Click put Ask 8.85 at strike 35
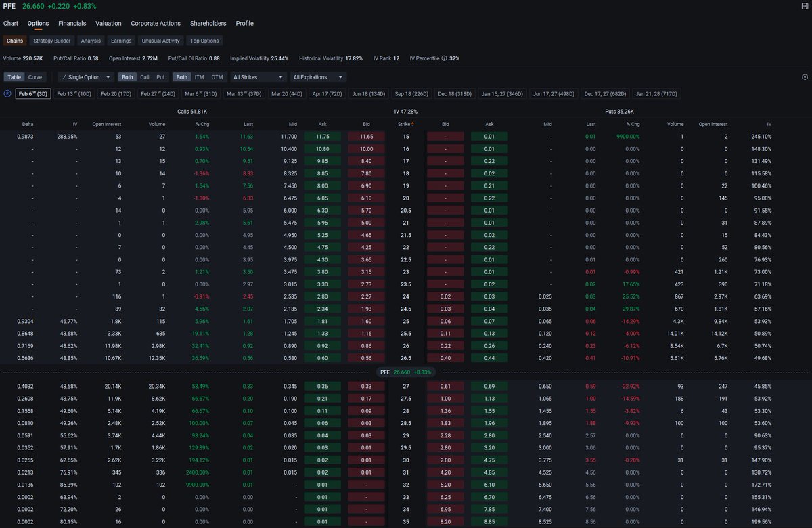Screen dimensions: 812x528 click(x=489, y=522)
